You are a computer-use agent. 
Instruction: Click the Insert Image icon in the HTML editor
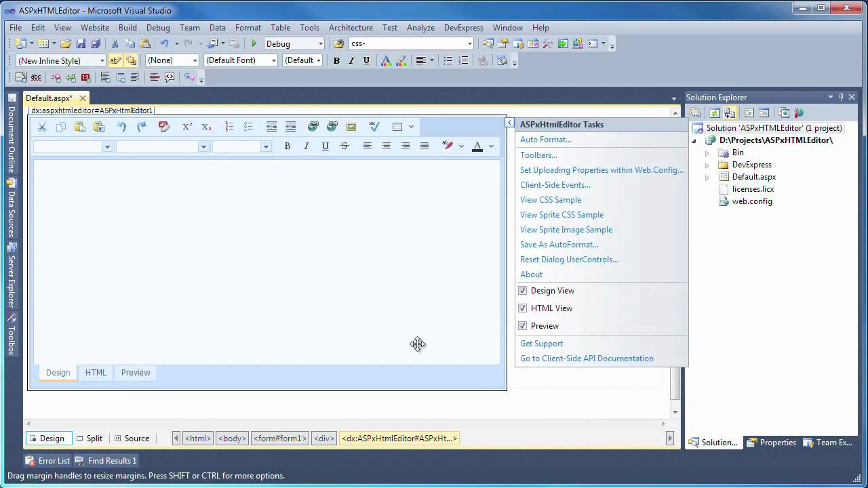351,127
